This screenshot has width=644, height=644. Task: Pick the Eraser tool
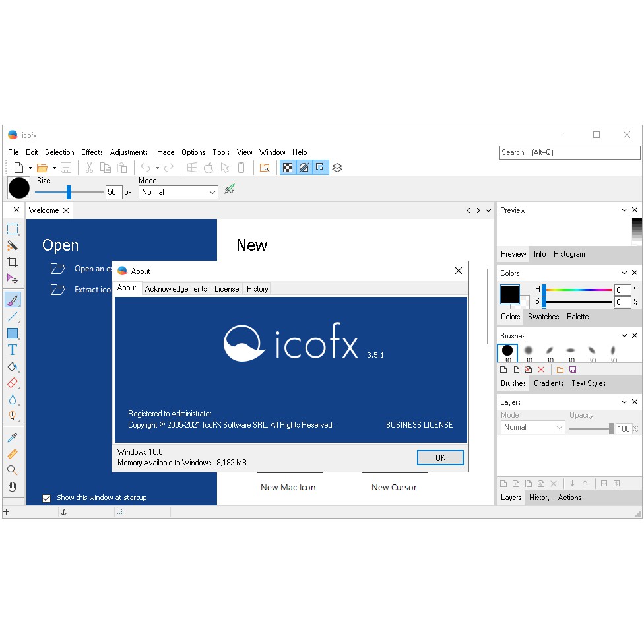(13, 383)
